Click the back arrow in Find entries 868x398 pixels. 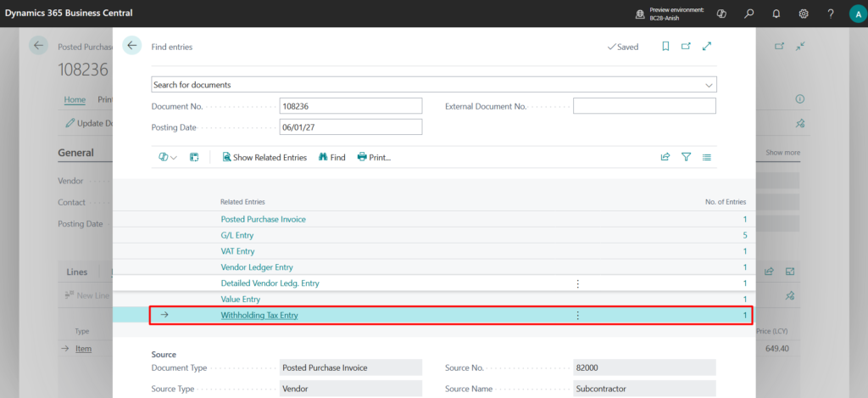132,47
